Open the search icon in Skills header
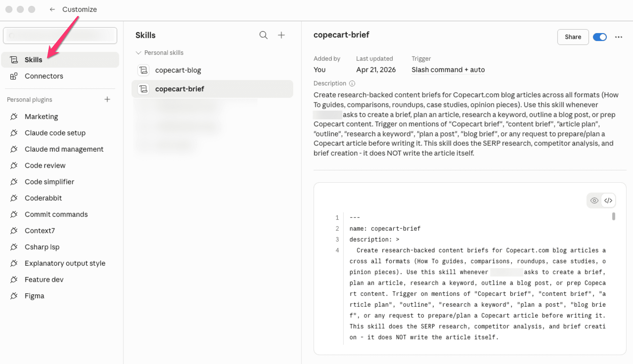 pyautogui.click(x=263, y=35)
